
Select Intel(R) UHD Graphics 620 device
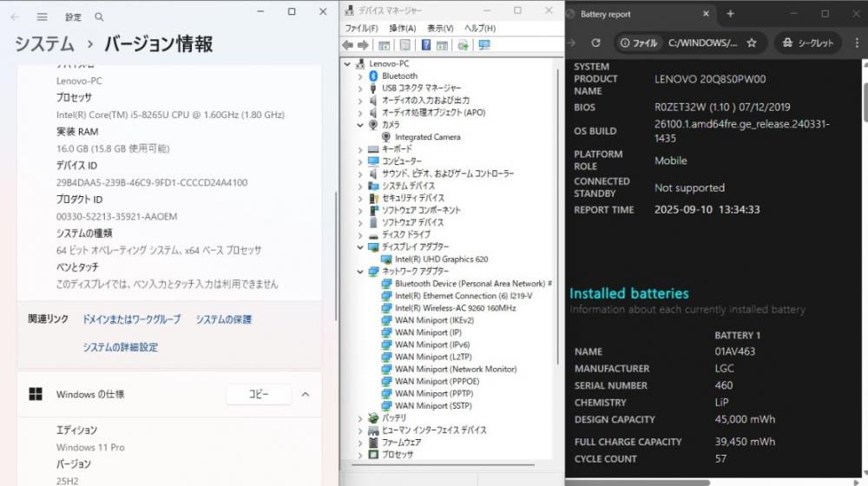click(441, 259)
